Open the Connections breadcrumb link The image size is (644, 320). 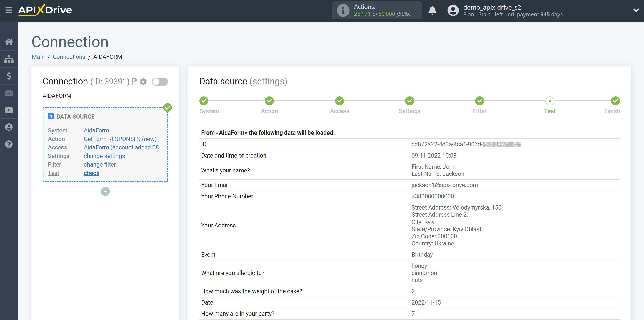69,57
